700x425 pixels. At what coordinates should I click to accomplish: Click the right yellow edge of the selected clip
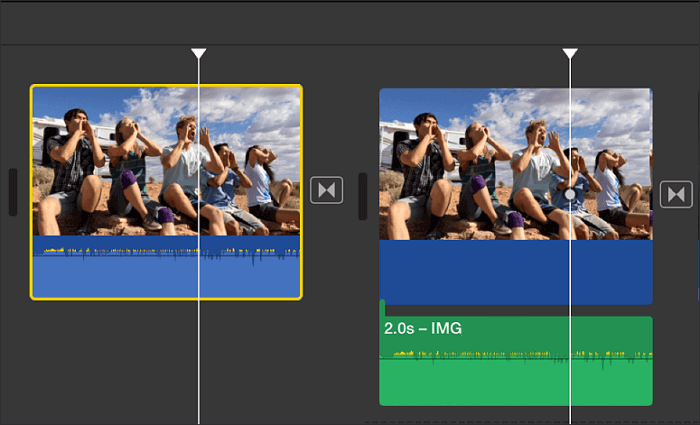pyautogui.click(x=301, y=190)
